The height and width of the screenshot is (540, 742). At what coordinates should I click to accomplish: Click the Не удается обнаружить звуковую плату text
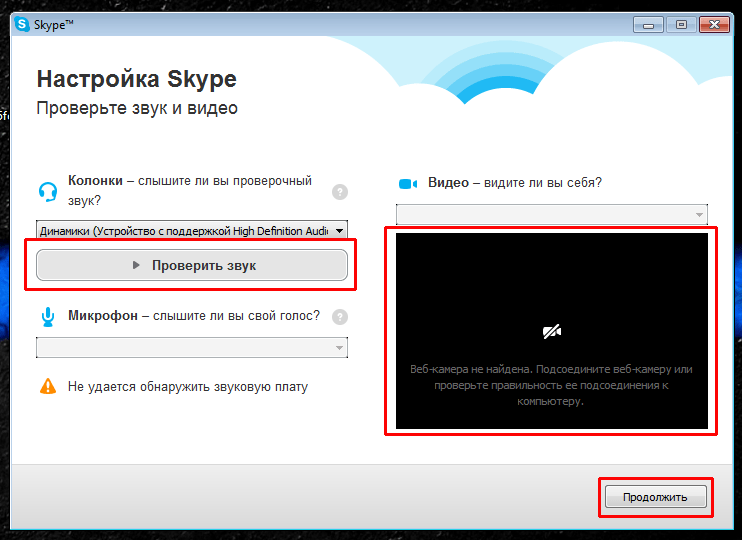pyautogui.click(x=188, y=387)
